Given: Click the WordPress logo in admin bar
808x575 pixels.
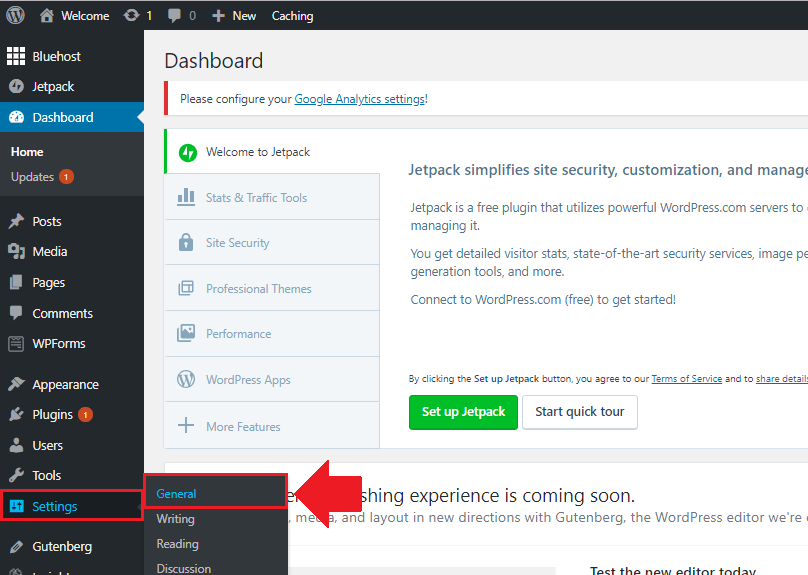Looking at the screenshot, I should 15,15.
